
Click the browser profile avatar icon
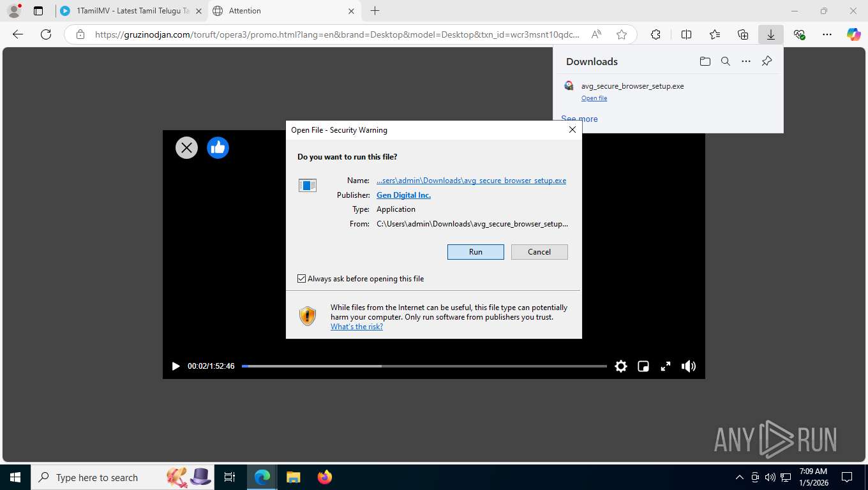pos(14,11)
